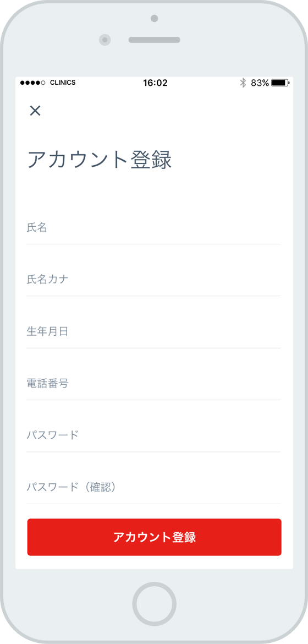Focus the 氏名カナ input field
This screenshot has width=308, height=644.
pyautogui.click(x=153, y=280)
